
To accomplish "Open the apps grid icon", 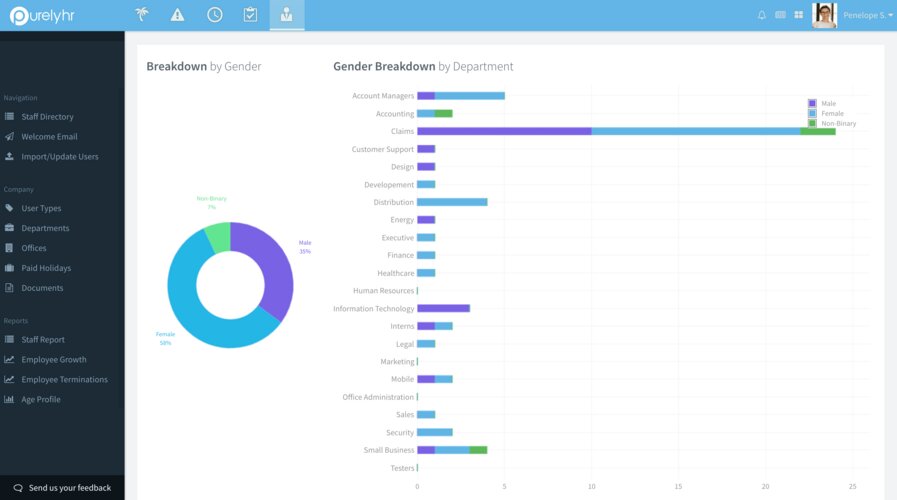I will coord(799,15).
